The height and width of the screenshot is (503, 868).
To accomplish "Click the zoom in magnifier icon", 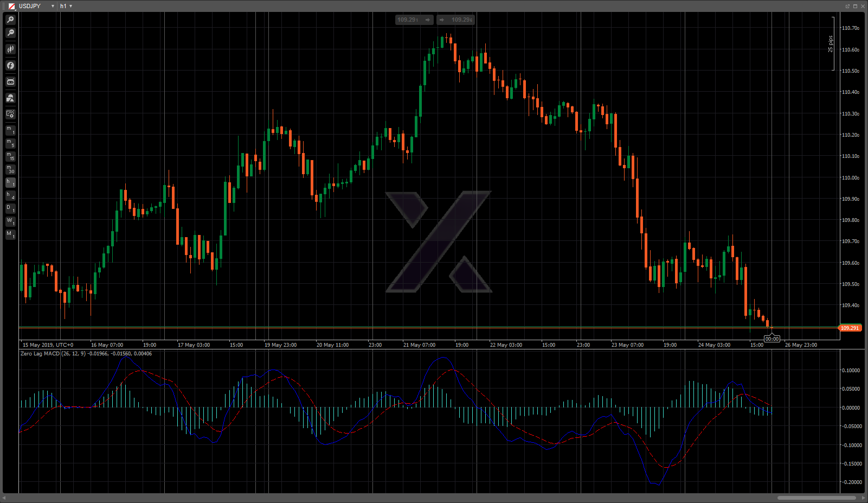I will coord(10,20).
